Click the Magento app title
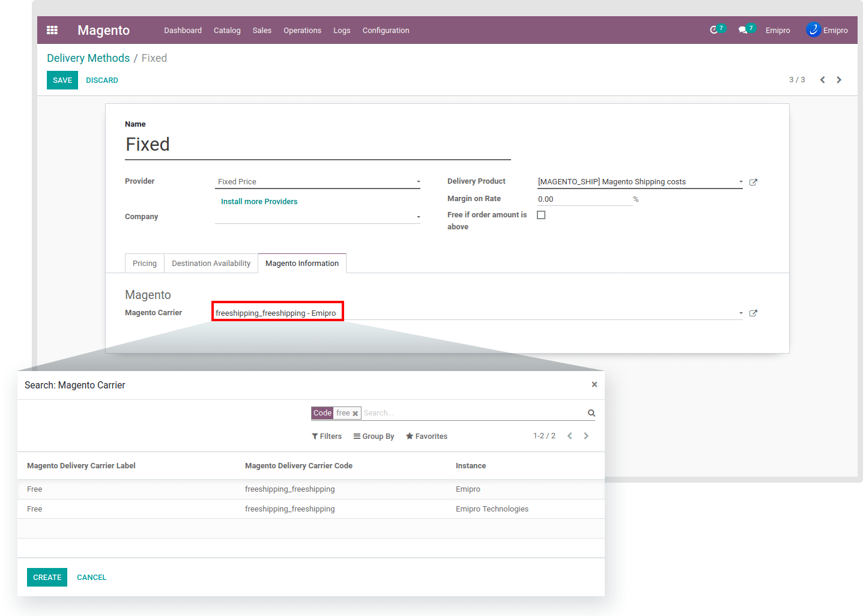The height and width of the screenshot is (616, 863). tap(103, 30)
